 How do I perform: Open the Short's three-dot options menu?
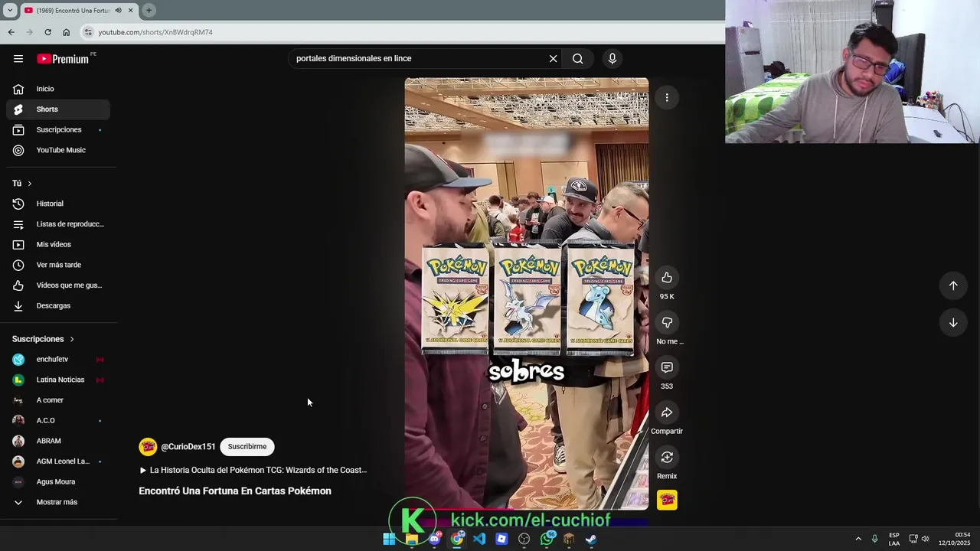pos(667,97)
